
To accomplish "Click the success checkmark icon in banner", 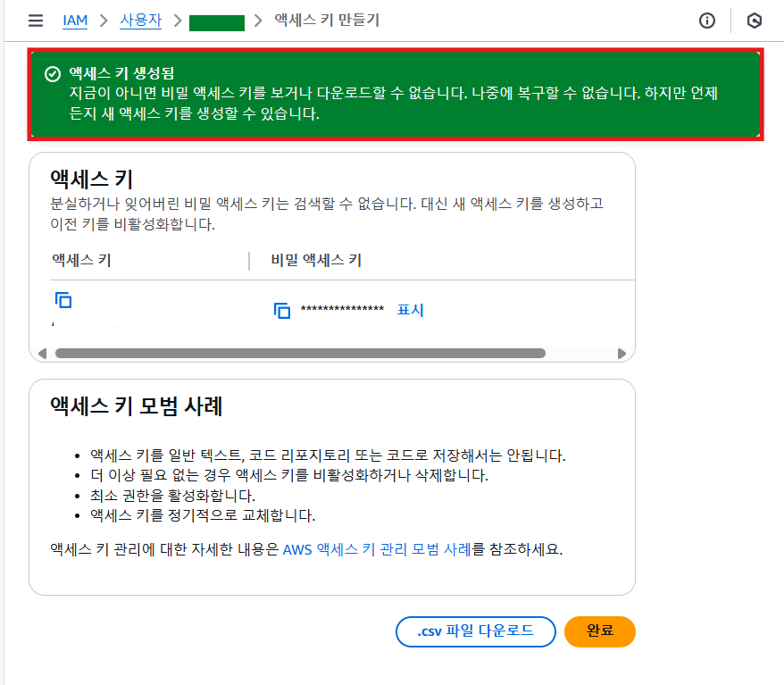I will 53,74.
